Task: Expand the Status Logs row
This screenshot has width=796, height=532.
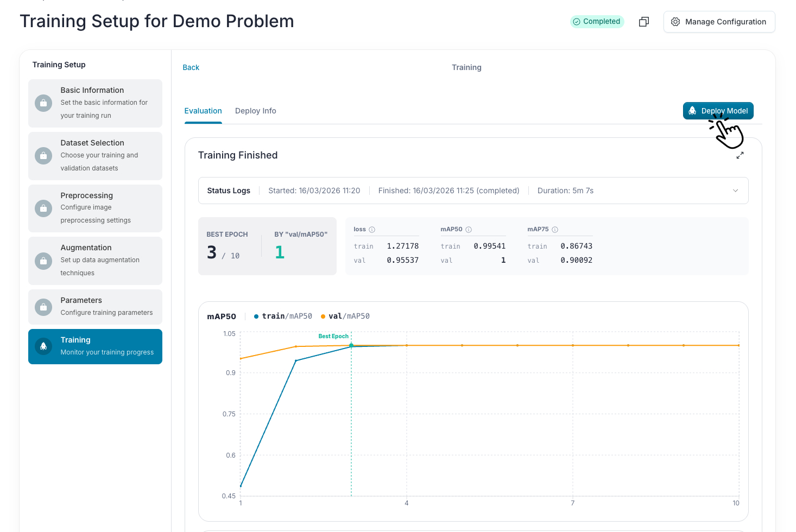Action: pos(473,191)
